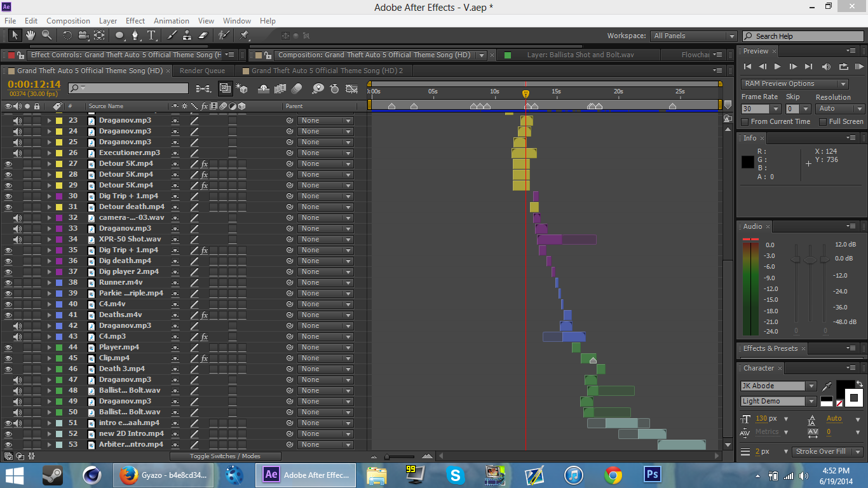Enable the Full Screen checkbox
868x488 pixels.
coord(823,121)
